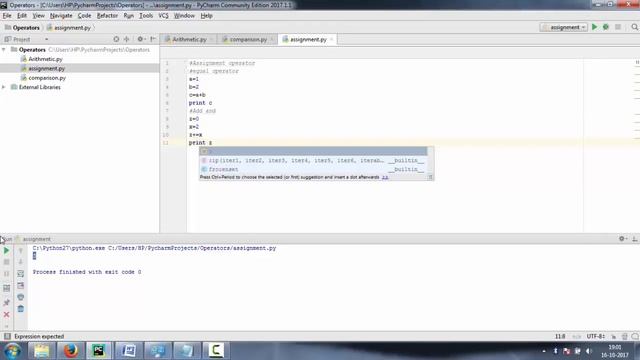Click cursor position 11:8 in status bar
This screenshot has width=640, height=360.
tap(560, 336)
